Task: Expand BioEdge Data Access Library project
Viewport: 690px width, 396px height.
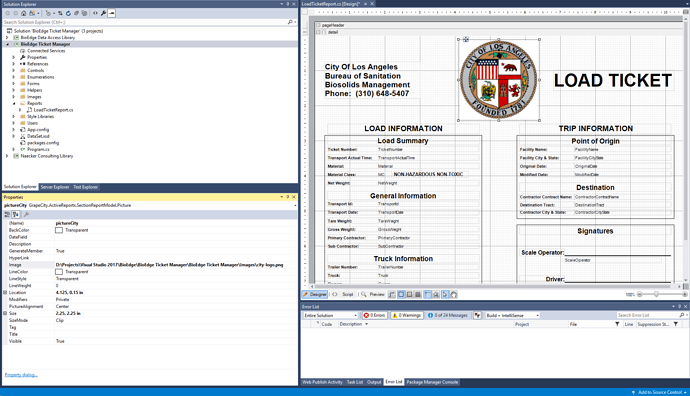Action: tap(7, 37)
